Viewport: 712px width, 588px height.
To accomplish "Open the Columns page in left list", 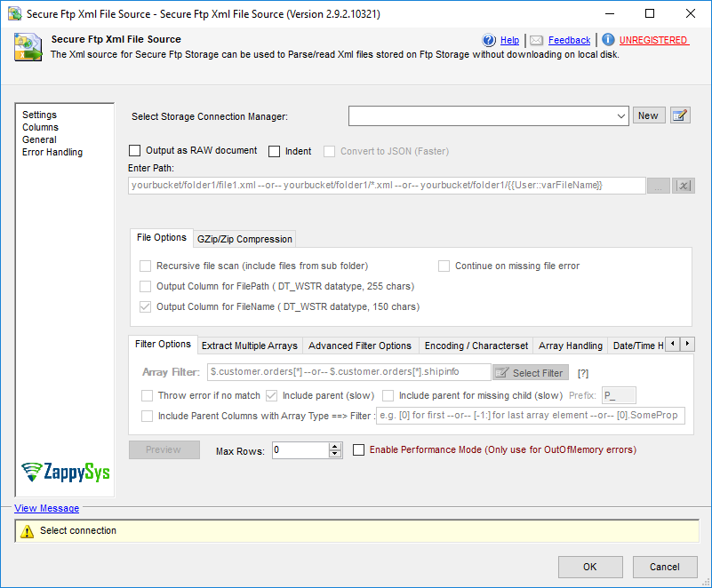I will click(40, 127).
